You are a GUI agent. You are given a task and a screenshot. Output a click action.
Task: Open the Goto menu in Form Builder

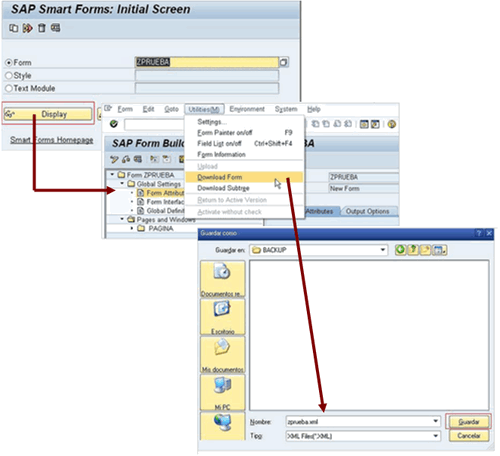171,109
